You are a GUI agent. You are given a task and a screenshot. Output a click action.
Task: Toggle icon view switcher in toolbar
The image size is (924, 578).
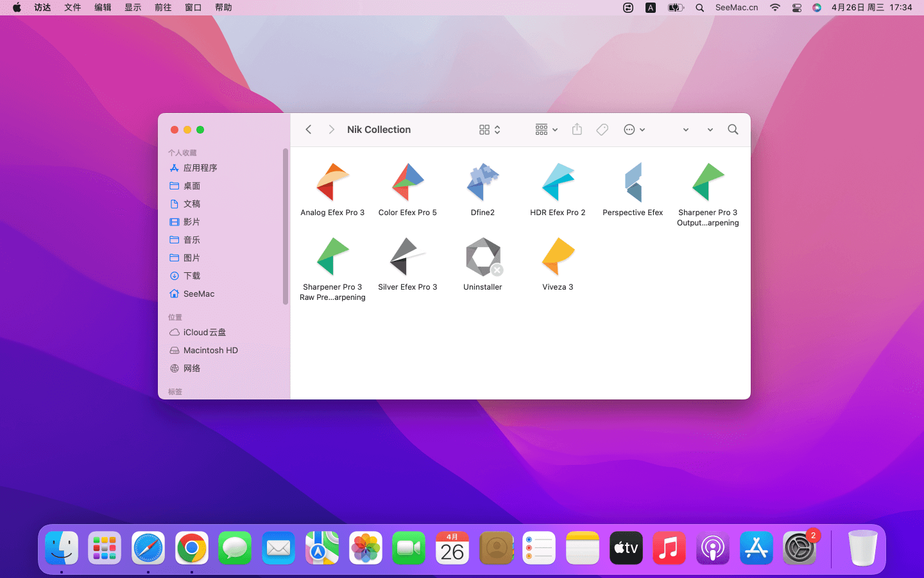point(489,130)
